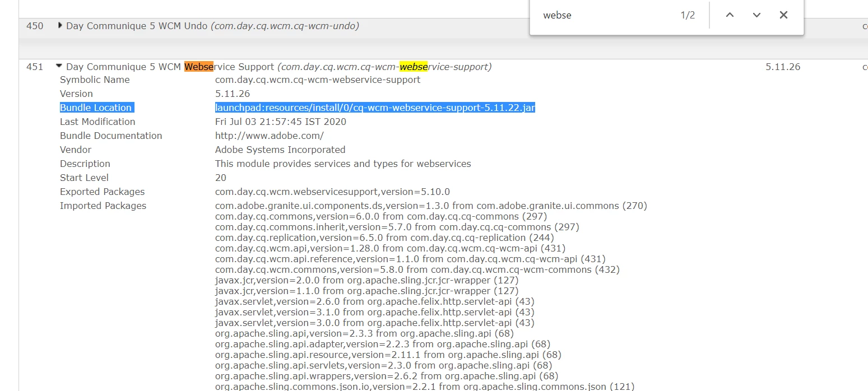Click the javax.servlet version=3.1.0 import line

click(374, 312)
